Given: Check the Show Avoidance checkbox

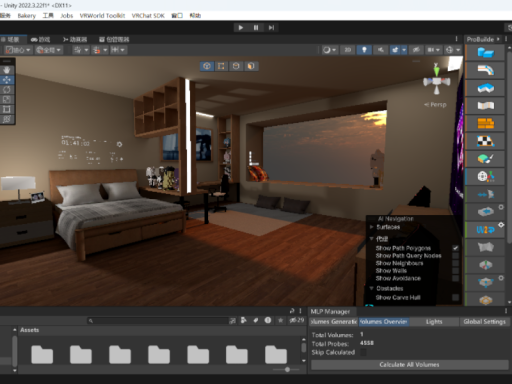Looking at the screenshot, I should click(455, 278).
